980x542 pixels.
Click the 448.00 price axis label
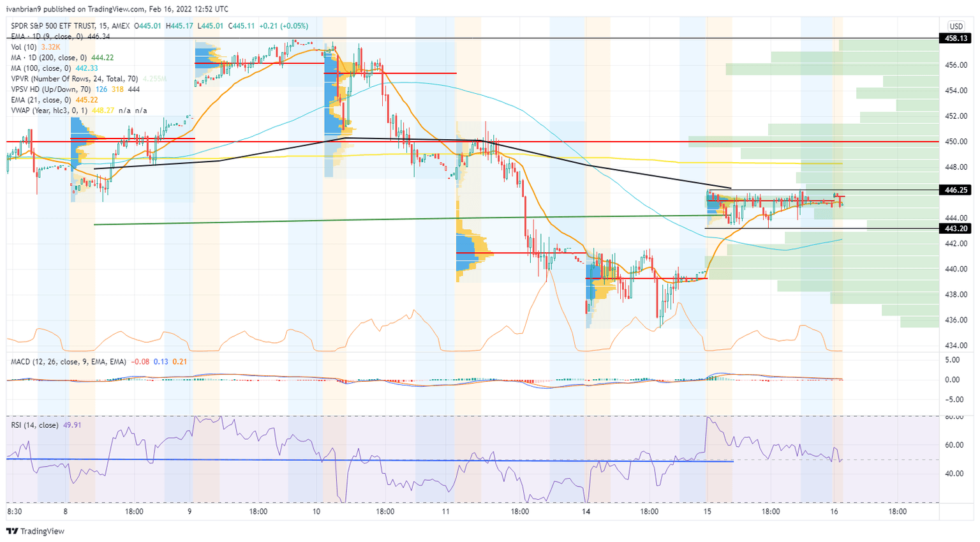tap(956, 167)
